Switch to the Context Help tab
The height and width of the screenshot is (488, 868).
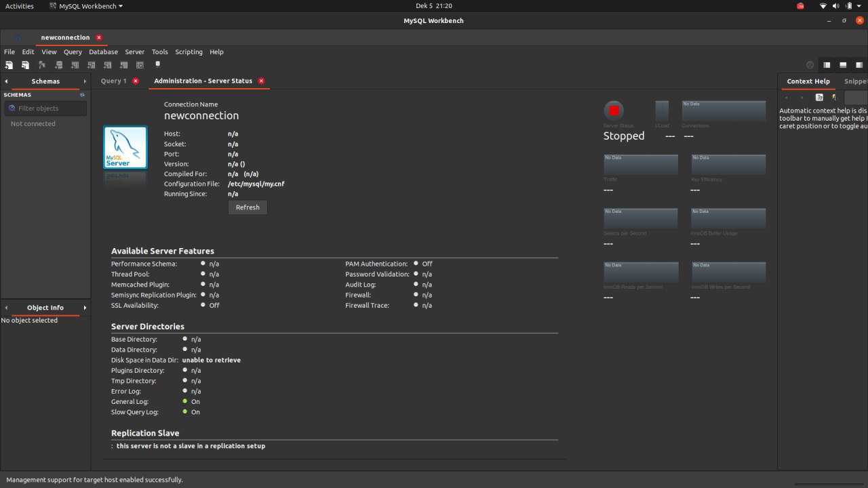coord(808,81)
